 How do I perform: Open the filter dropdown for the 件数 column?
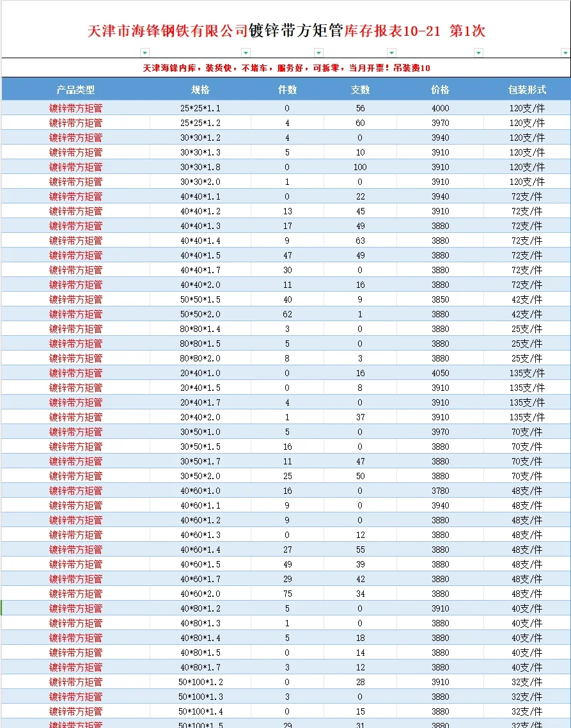coord(318,52)
